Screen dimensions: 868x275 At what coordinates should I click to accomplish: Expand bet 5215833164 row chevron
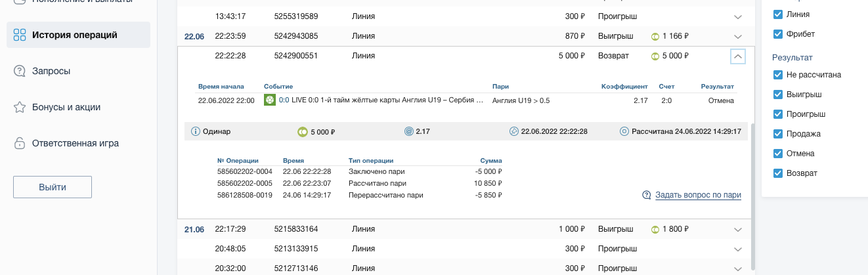(737, 230)
